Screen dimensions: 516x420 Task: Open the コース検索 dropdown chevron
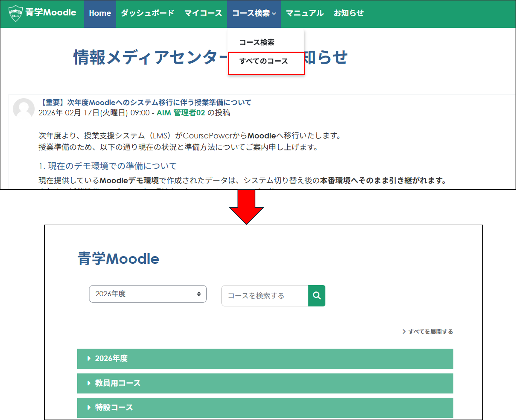point(274,14)
